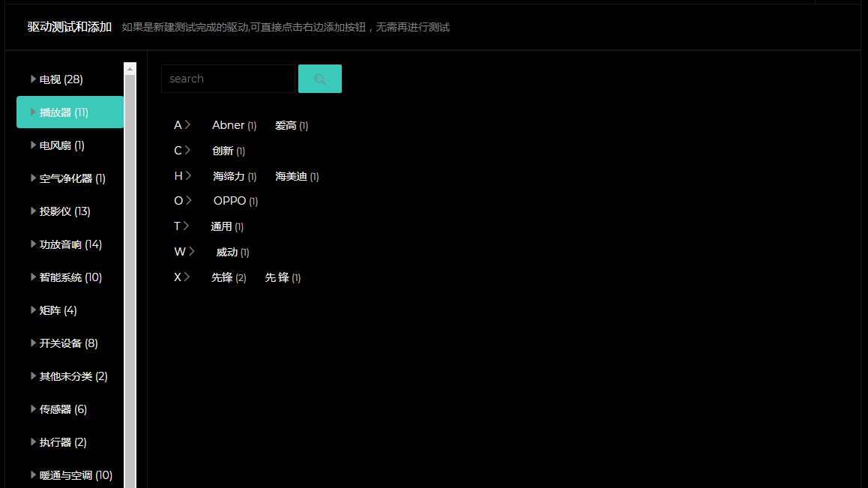The width and height of the screenshot is (868, 488).
Task: Expand the 电视 (28) category arrow
Action: (x=33, y=79)
